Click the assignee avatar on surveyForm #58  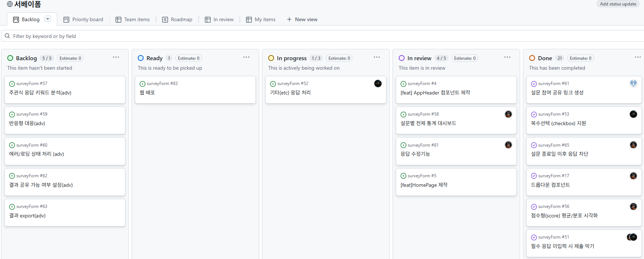(508, 114)
